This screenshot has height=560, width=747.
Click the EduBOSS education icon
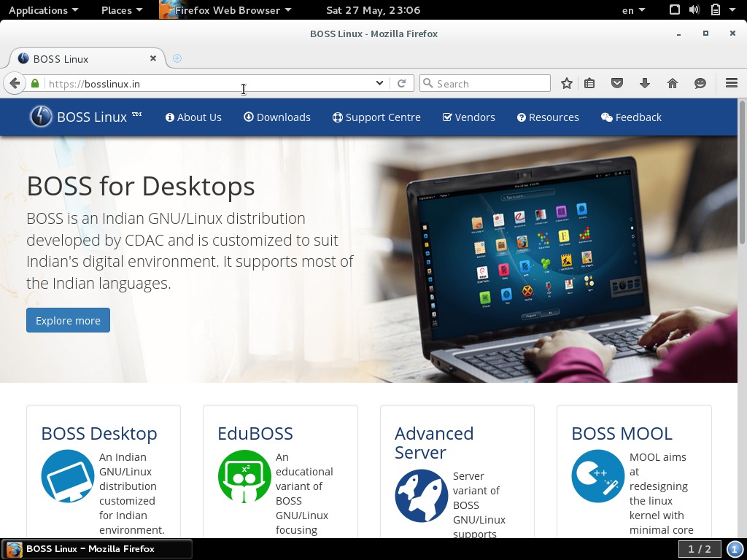(x=244, y=476)
